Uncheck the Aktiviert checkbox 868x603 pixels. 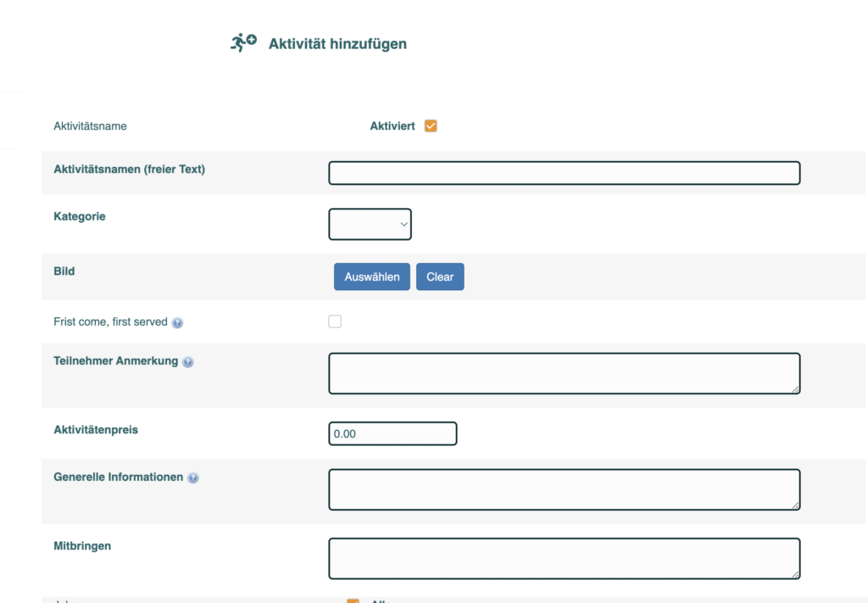click(431, 126)
